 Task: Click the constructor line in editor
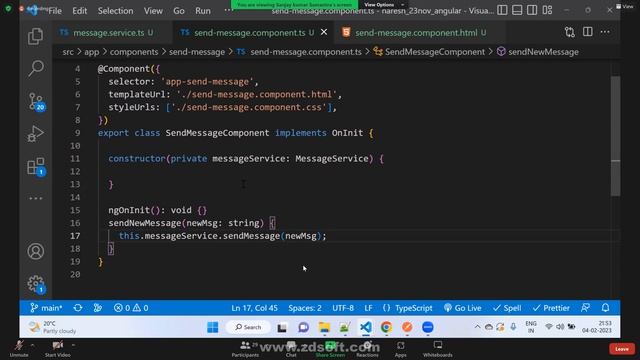click(x=246, y=159)
